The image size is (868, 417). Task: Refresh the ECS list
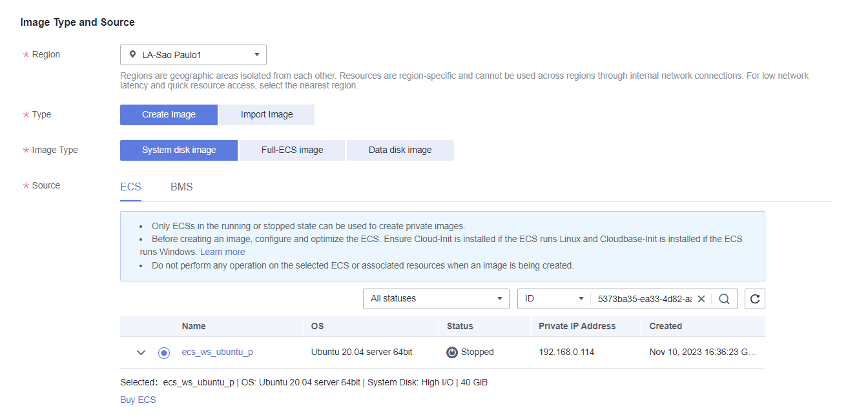pos(754,299)
